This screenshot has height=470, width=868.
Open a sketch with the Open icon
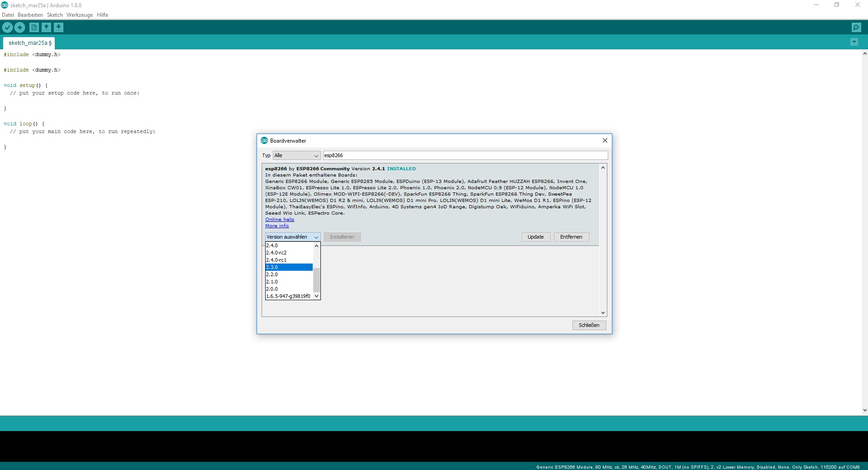(46, 28)
